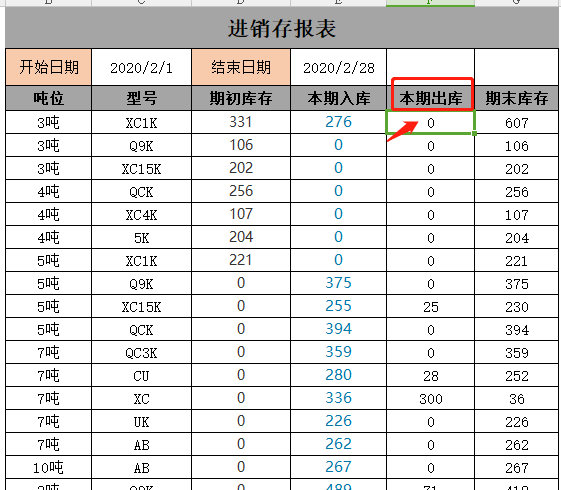Select the 期初库存 cell showing 221
Image resolution: width=561 pixels, height=490 pixels.
[x=241, y=260]
